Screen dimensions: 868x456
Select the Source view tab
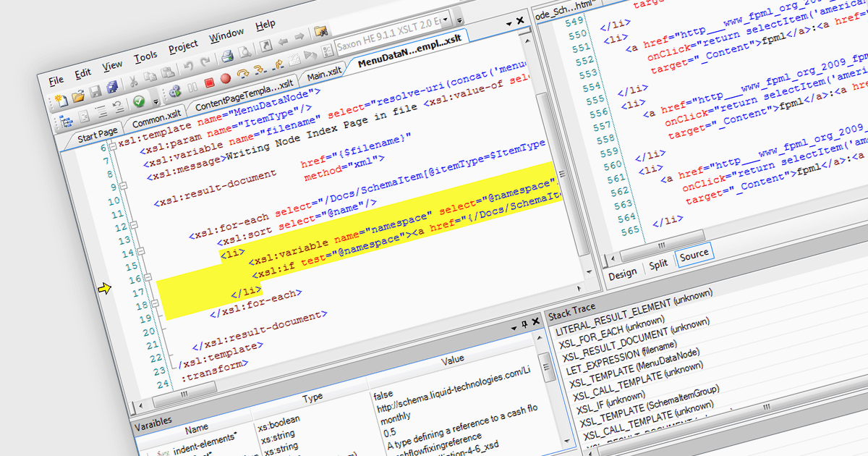click(694, 255)
